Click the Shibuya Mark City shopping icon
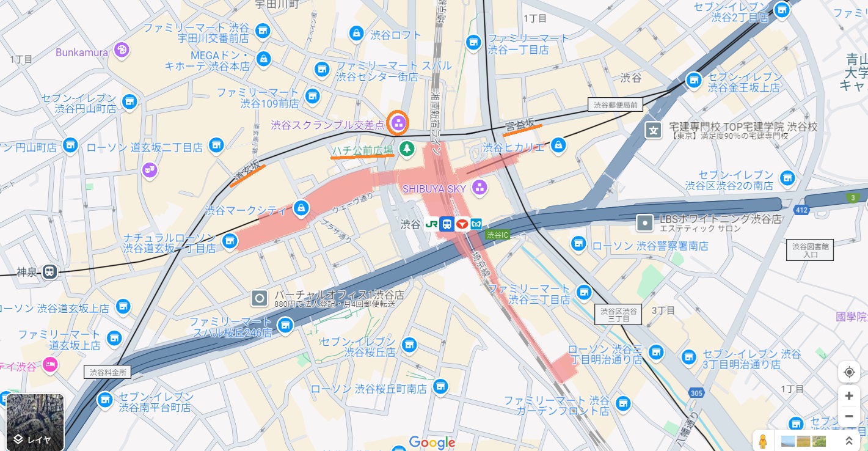868x451 pixels. coord(300,208)
